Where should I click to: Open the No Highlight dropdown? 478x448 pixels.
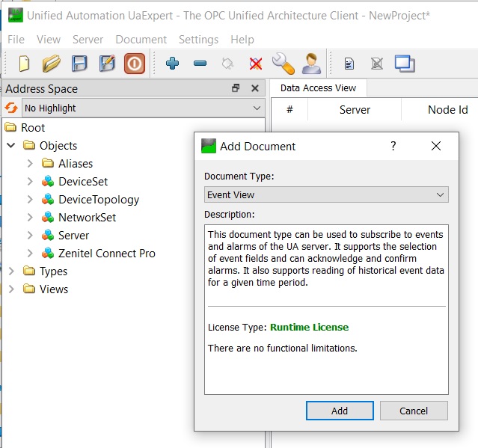142,108
